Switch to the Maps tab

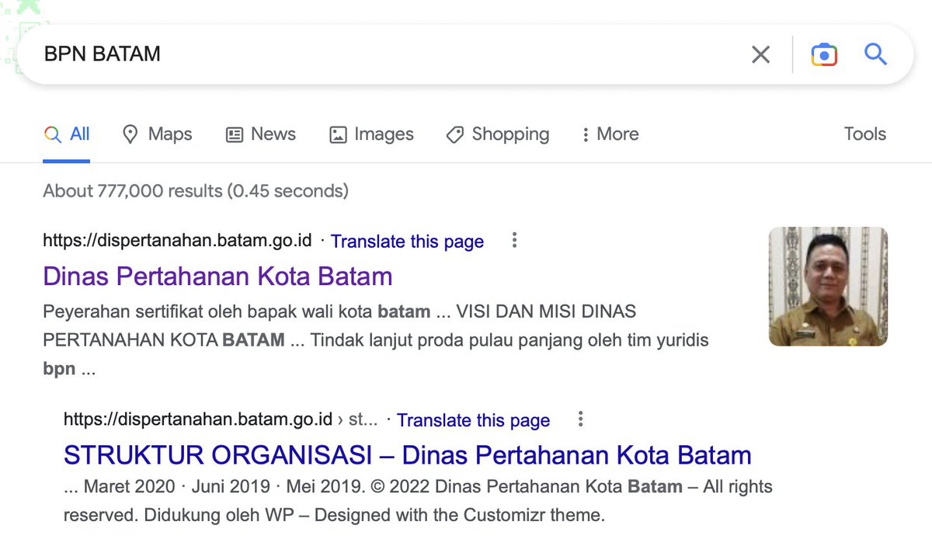158,134
